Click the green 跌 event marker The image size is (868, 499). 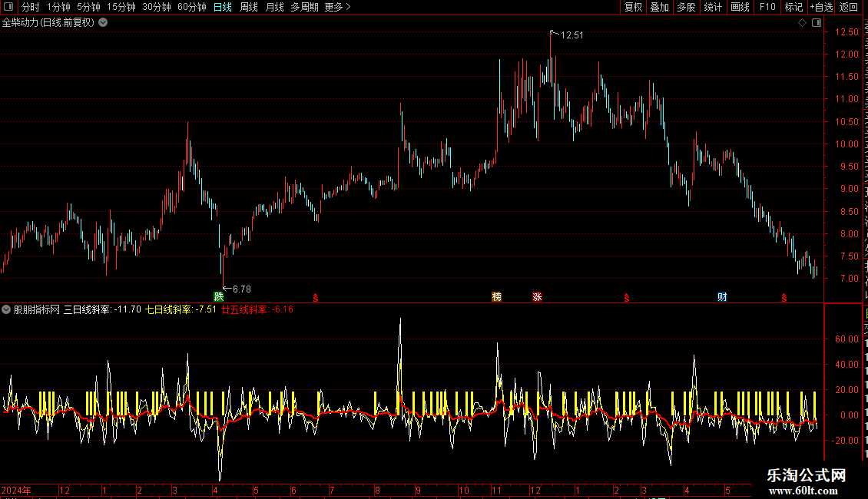coord(219,297)
